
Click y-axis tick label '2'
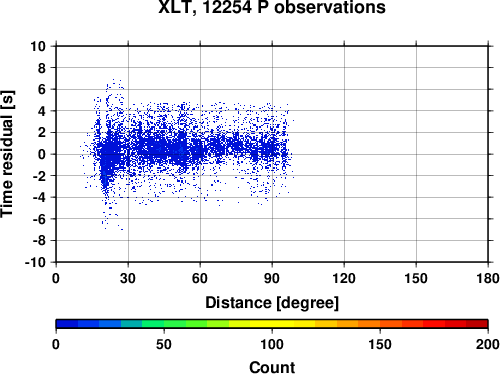click(42, 133)
